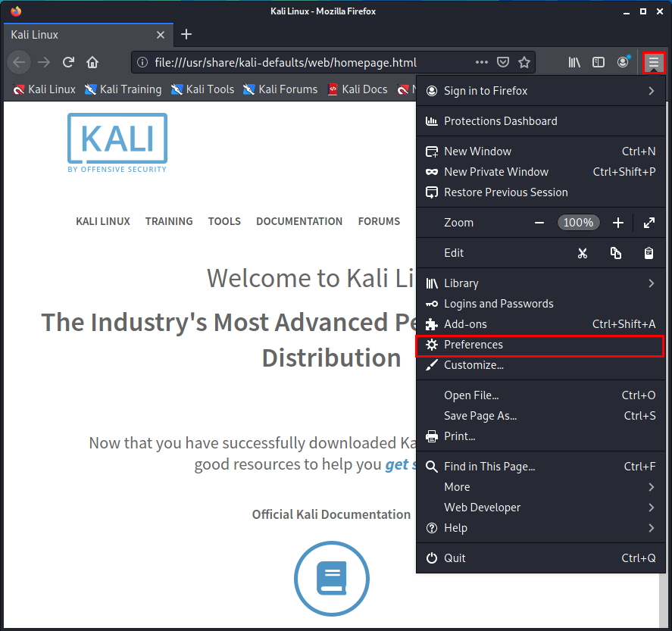Open Protections Dashboard menu item
672x631 pixels.
[540, 121]
